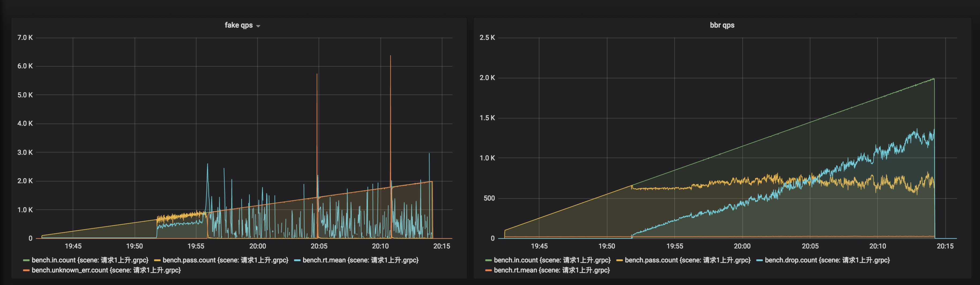Toggle bench.rt.mean series in fake qps legend

click(360, 260)
